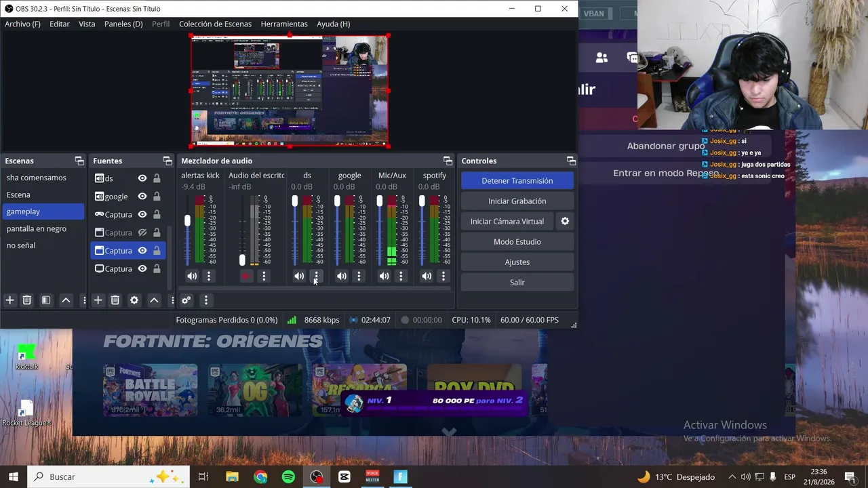Open Ajustes in the Controles panel
The width and height of the screenshot is (868, 488).
517,262
